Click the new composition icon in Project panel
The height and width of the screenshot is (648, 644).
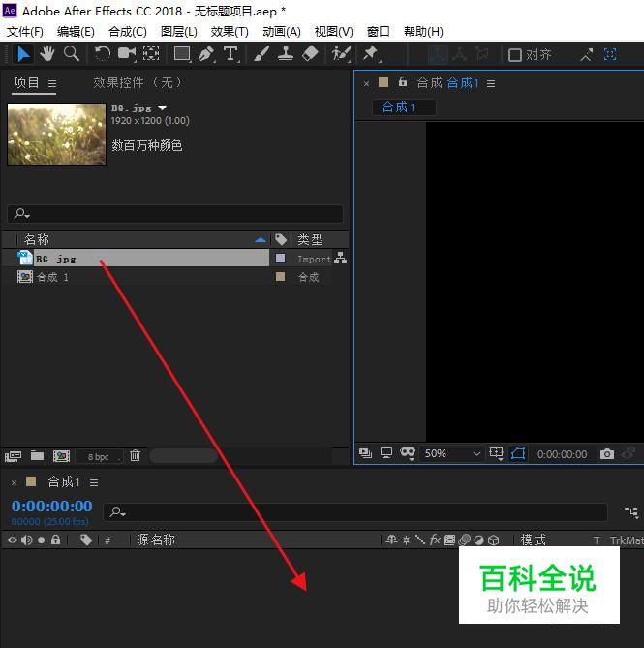[x=61, y=456]
